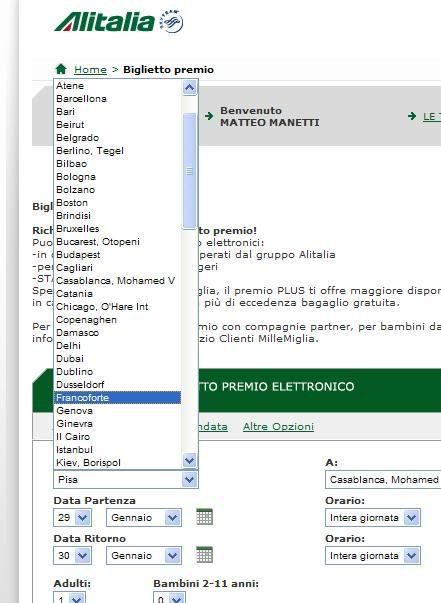Image resolution: width=441 pixels, height=603 pixels.
Task: Open the departure day 29 dropdown
Action: pos(73,518)
